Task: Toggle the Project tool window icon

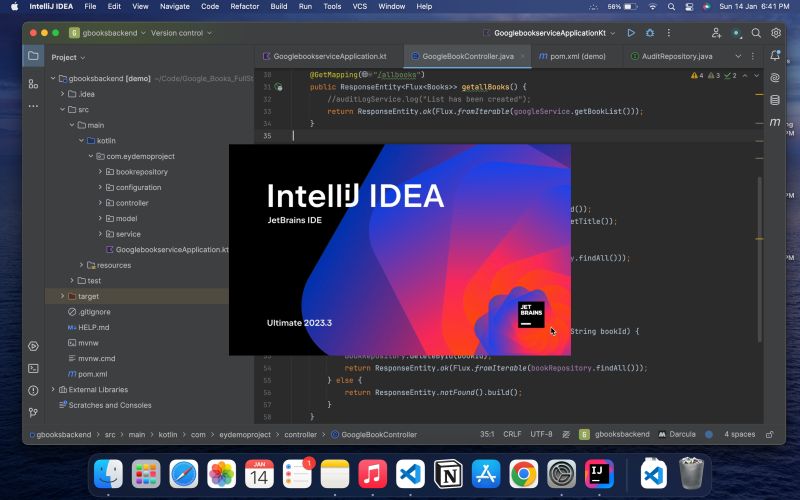Action: click(33, 57)
